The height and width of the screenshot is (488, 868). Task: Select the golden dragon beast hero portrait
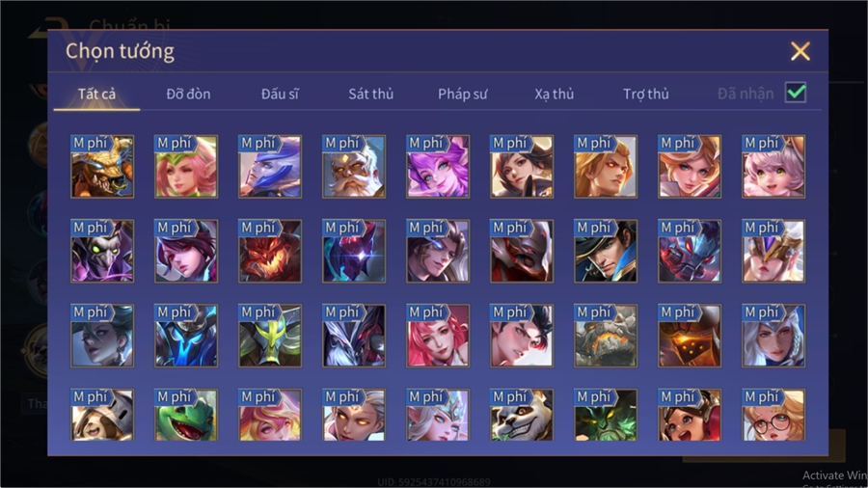tap(102, 167)
